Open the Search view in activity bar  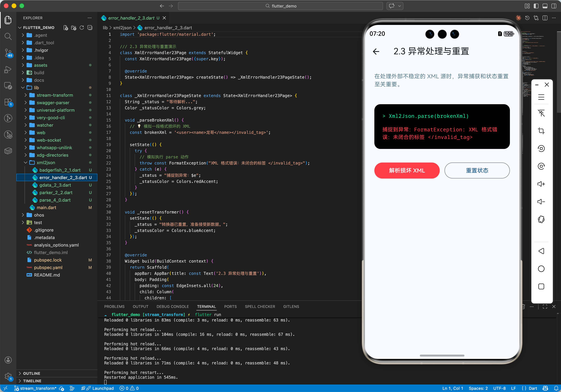(x=8, y=36)
